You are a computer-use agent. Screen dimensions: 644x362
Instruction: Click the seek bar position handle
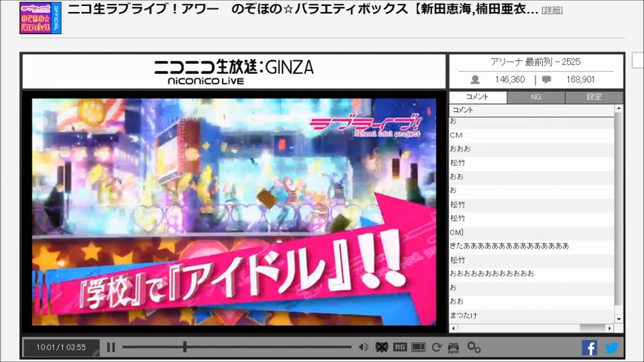click(185, 347)
